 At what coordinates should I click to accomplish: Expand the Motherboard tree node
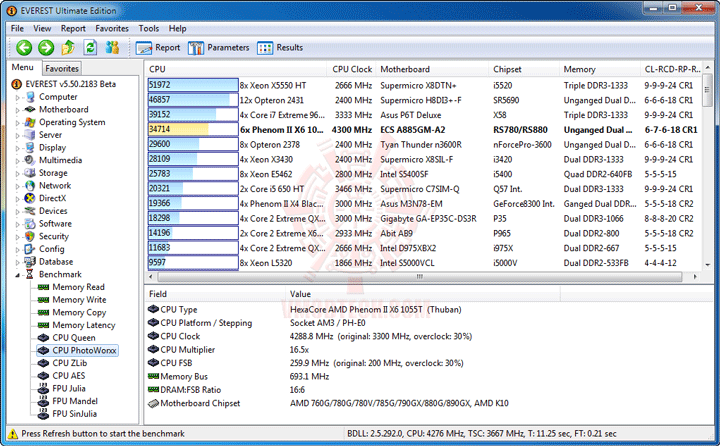17,110
